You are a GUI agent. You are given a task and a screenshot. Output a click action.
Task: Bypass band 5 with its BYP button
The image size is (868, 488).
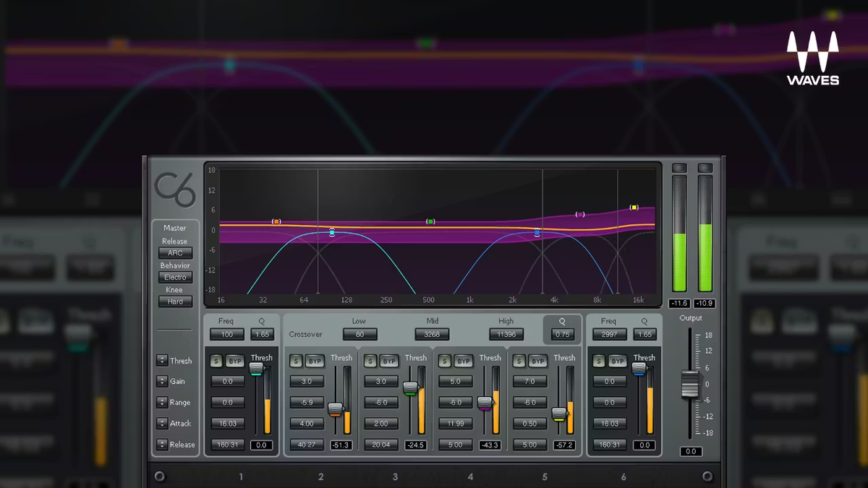click(538, 361)
